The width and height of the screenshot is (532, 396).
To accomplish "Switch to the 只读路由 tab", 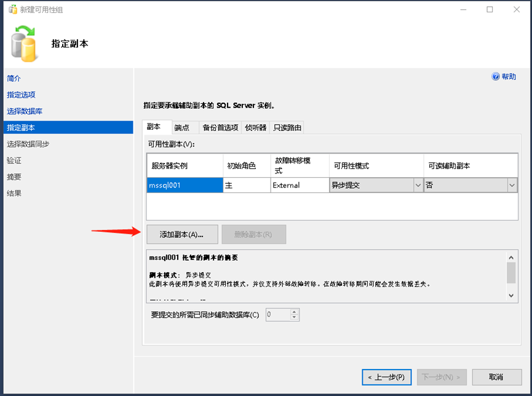I will pyautogui.click(x=287, y=127).
